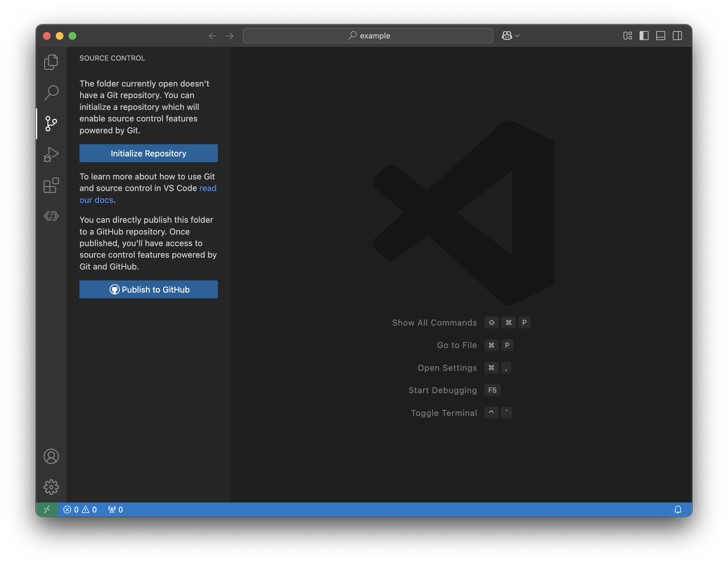Show errors and warnings in status bar

point(80,509)
